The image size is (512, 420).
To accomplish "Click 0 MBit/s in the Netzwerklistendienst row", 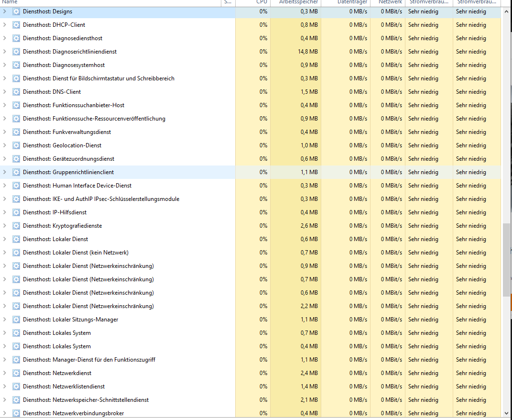I will [x=391, y=387].
